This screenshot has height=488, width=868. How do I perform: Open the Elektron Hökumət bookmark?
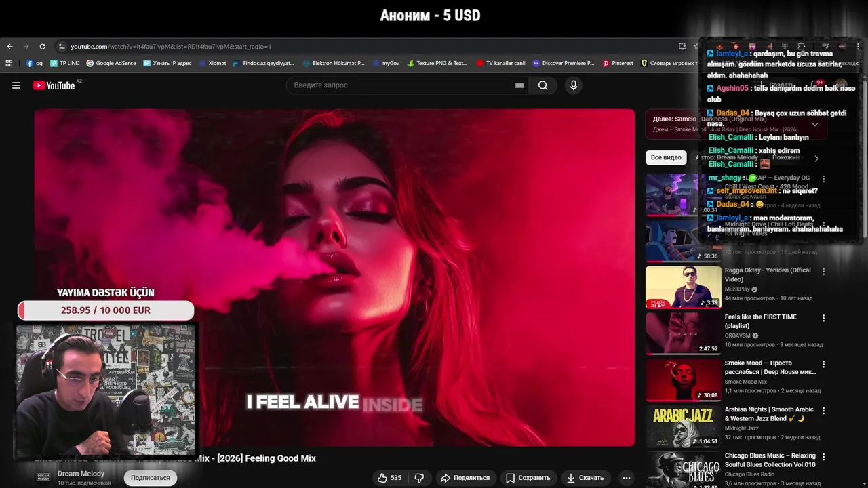click(334, 63)
